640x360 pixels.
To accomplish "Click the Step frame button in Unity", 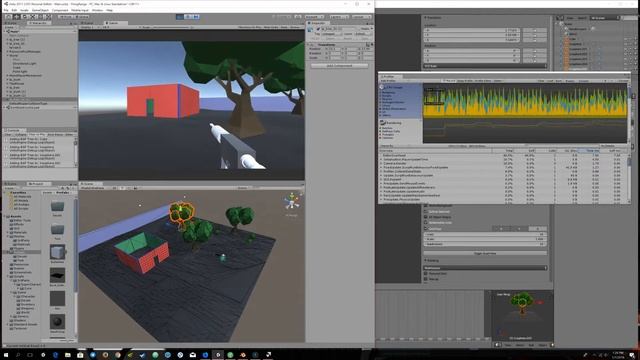I will click(196, 17).
